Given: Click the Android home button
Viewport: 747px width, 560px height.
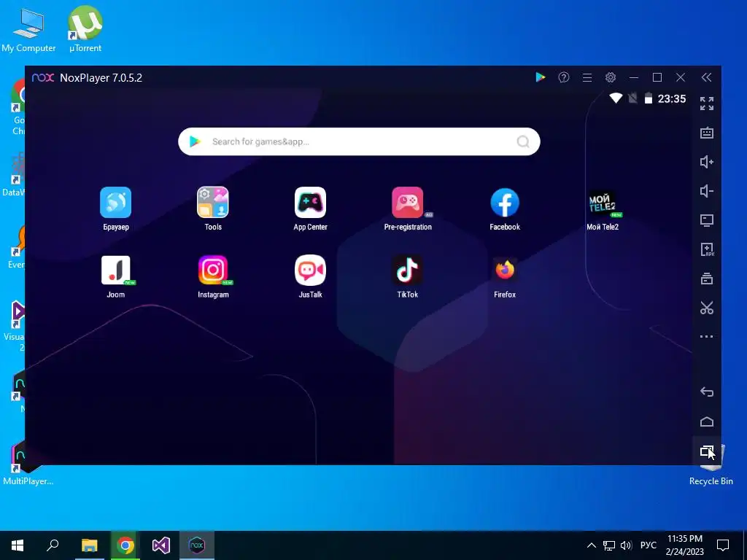Looking at the screenshot, I should pyautogui.click(x=707, y=421).
